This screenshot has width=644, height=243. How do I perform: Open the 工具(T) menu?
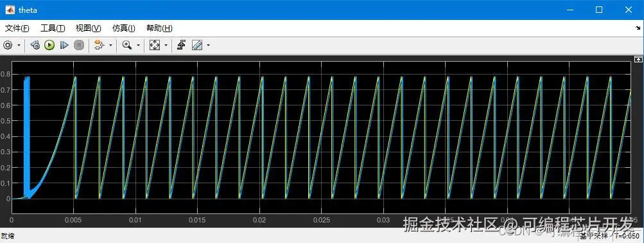pos(53,28)
